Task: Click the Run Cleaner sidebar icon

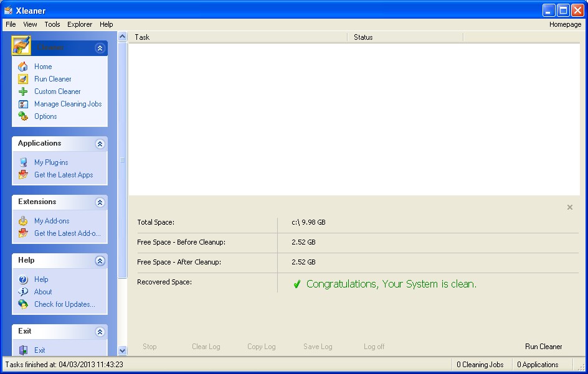Action: point(23,79)
